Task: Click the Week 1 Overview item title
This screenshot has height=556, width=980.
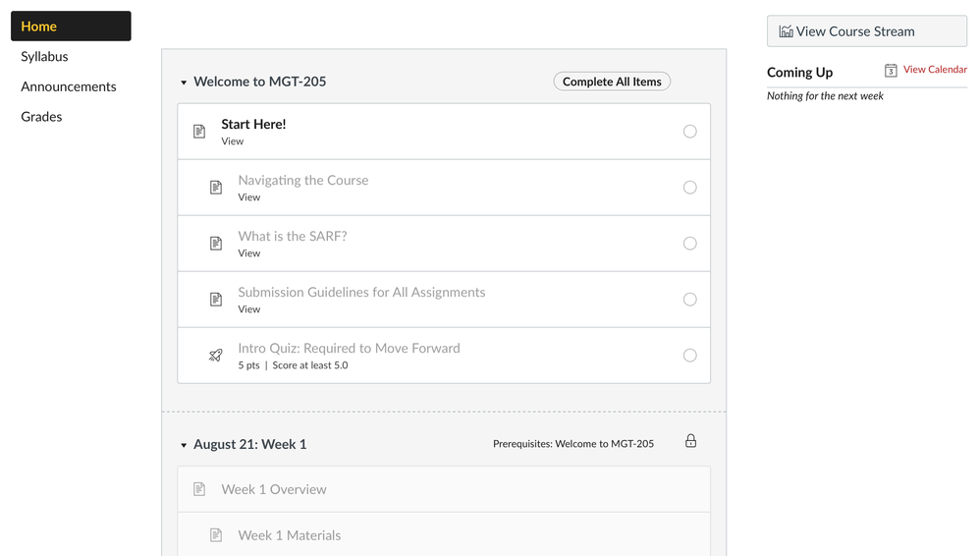Action: [x=274, y=489]
